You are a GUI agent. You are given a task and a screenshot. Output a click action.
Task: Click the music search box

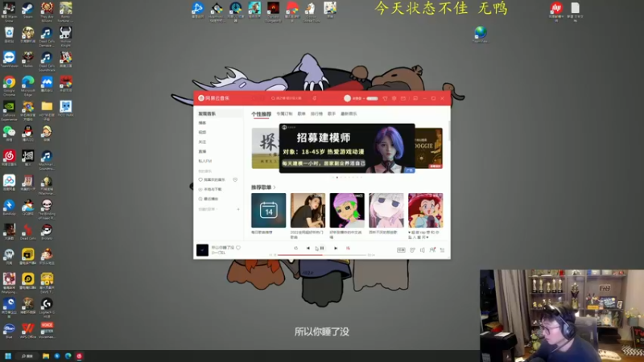click(289, 98)
